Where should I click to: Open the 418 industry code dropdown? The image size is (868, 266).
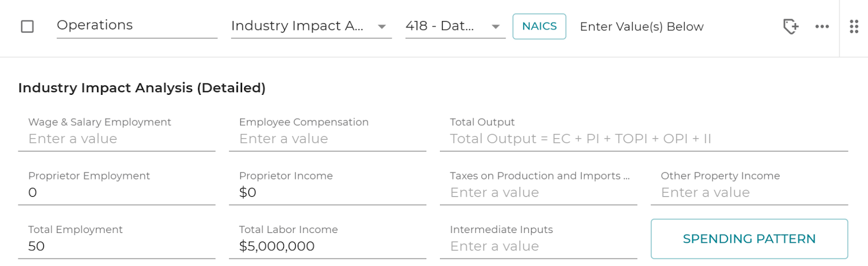455,26
